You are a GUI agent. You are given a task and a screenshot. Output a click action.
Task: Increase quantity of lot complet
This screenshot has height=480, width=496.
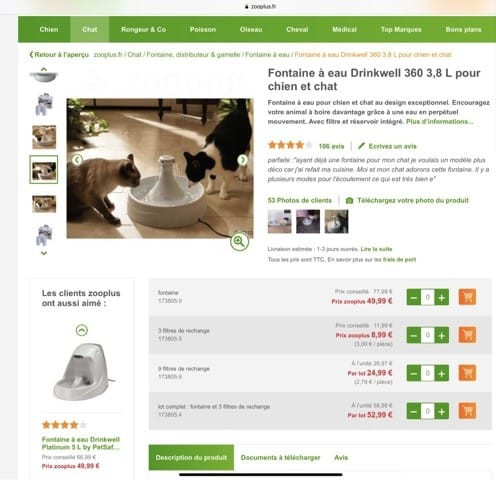(x=441, y=411)
